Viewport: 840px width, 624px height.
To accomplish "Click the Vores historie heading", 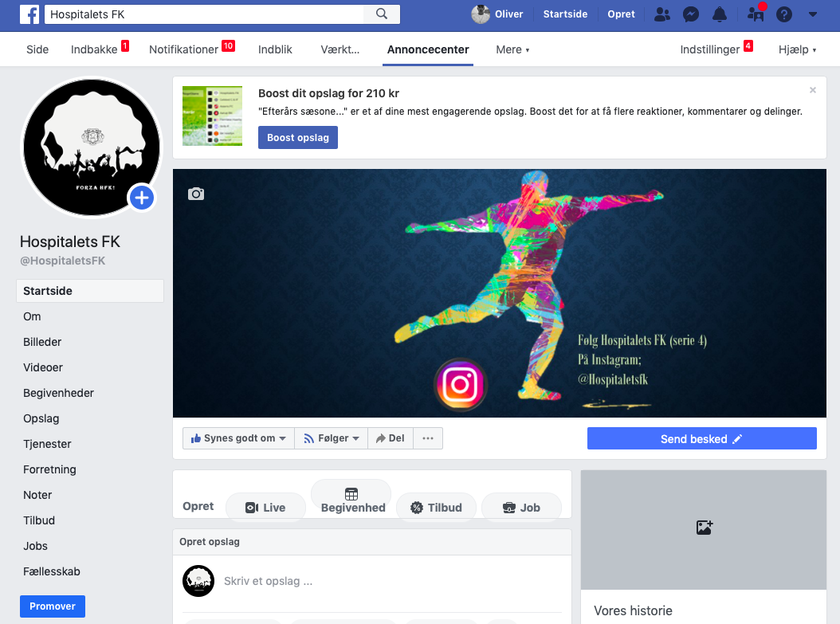I will pos(634,610).
